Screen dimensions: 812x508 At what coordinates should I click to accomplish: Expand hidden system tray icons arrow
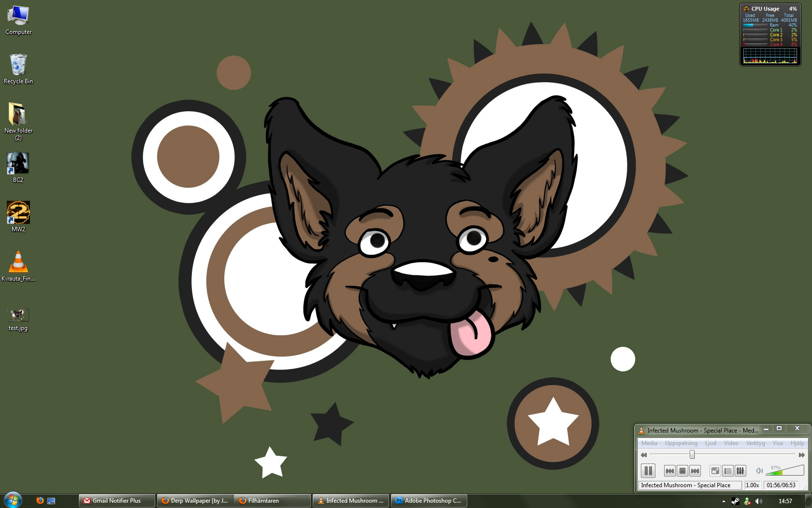point(724,501)
